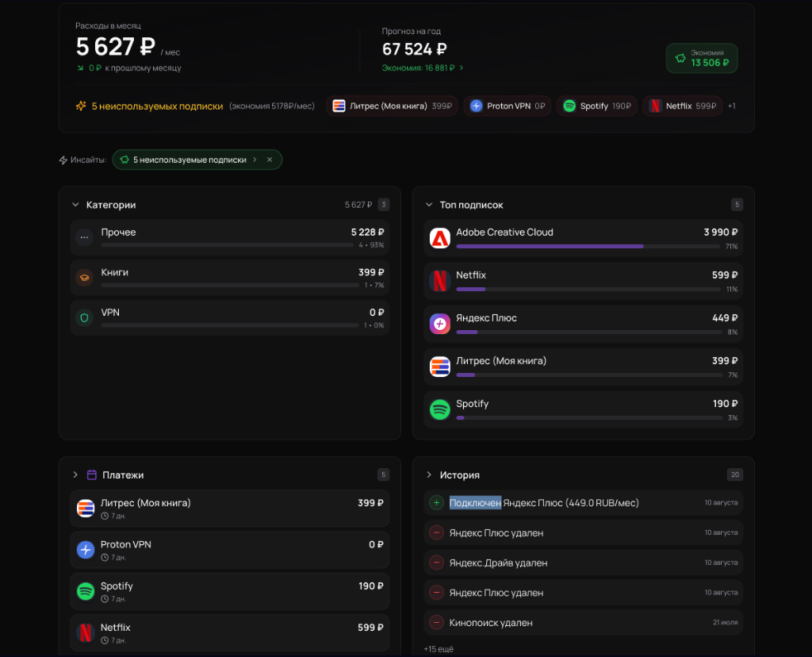Viewport: 812px width, 657px height.
Task: Click the 67 524 ₽ yearly forecast value
Action: click(x=414, y=49)
